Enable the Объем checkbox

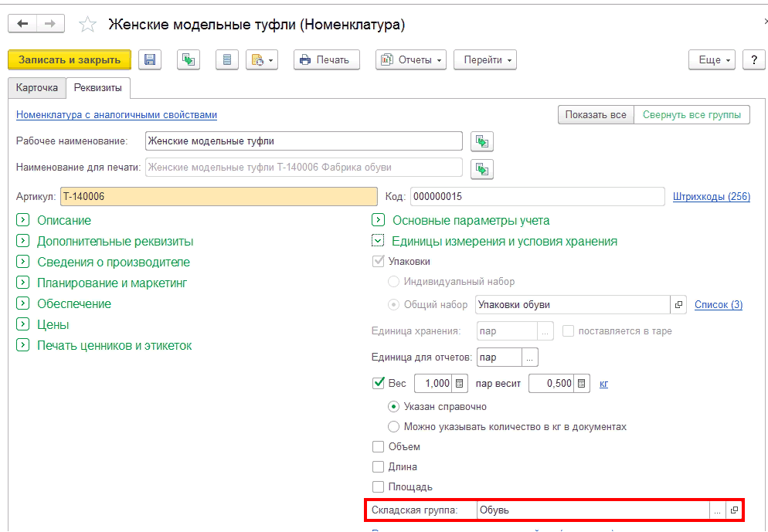coord(378,446)
